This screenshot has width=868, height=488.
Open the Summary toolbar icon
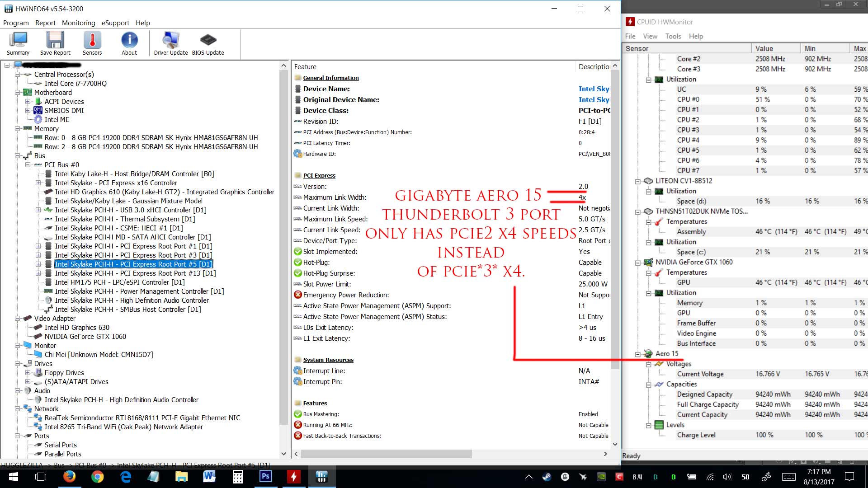point(18,43)
